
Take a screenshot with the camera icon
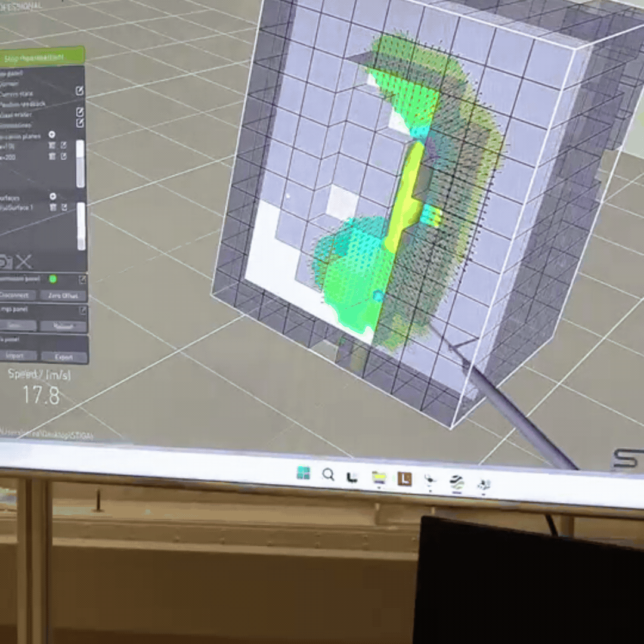pyautogui.click(x=5, y=261)
